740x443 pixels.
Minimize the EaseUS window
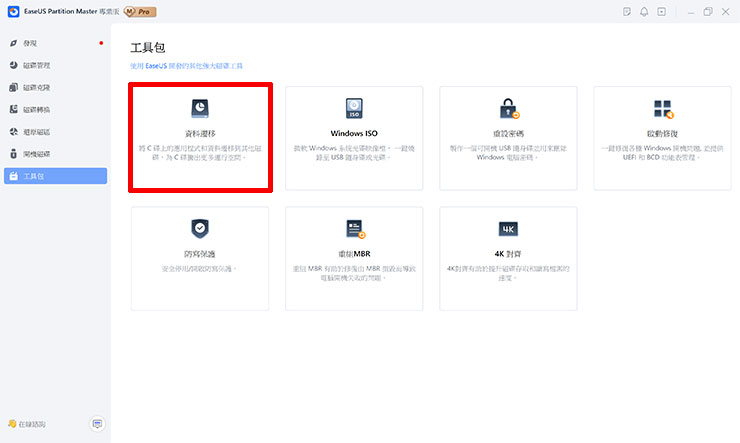pos(691,12)
